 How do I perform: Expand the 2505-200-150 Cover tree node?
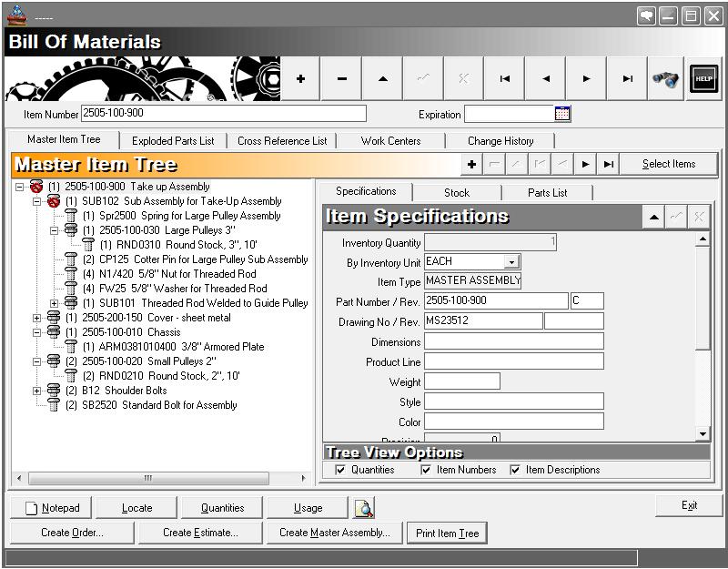(x=37, y=318)
